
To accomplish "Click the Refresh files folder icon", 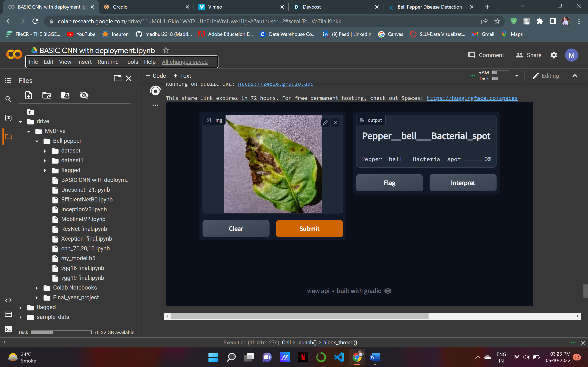I will click(x=47, y=95).
